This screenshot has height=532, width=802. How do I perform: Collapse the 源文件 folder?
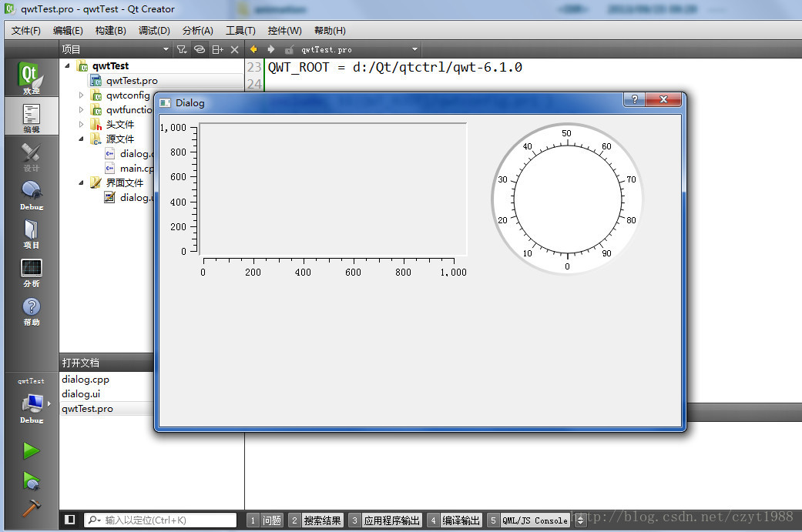click(82, 139)
